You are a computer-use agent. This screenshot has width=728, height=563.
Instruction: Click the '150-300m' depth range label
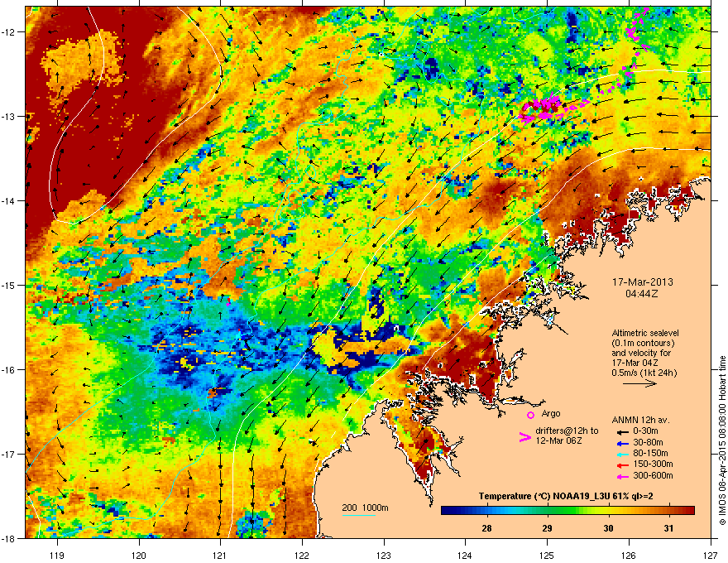coord(653,464)
